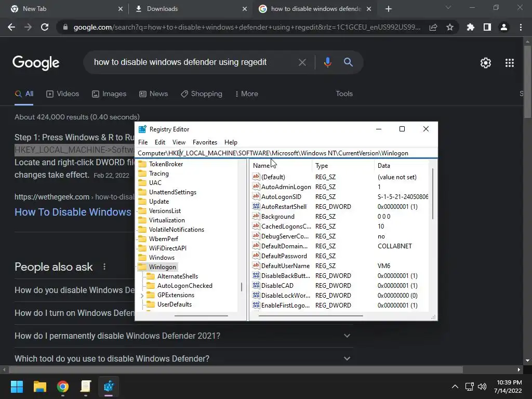The width and height of the screenshot is (532, 399).
Task: Click the Chrome reload icon
Action: point(45,27)
